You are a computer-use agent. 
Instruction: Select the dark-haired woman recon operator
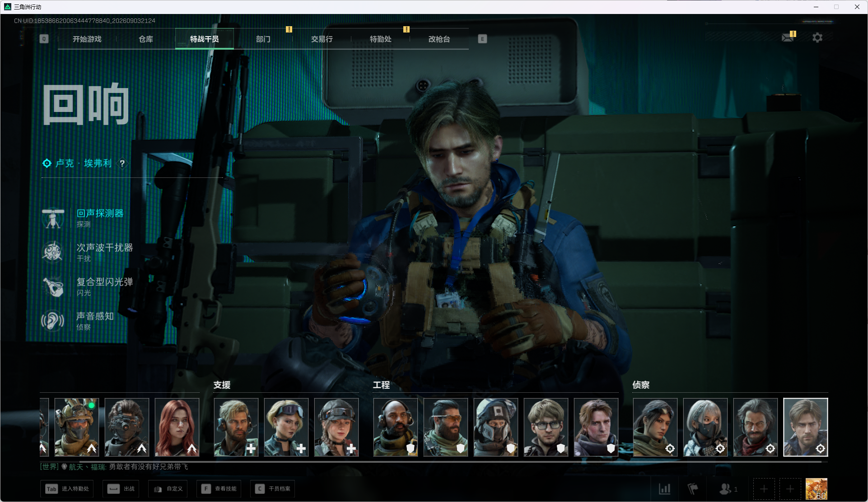click(x=655, y=427)
